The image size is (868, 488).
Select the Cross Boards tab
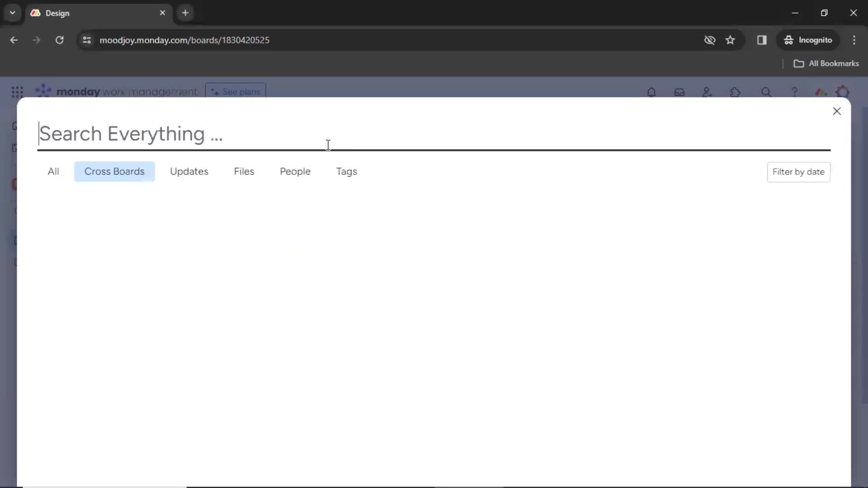pyautogui.click(x=114, y=172)
